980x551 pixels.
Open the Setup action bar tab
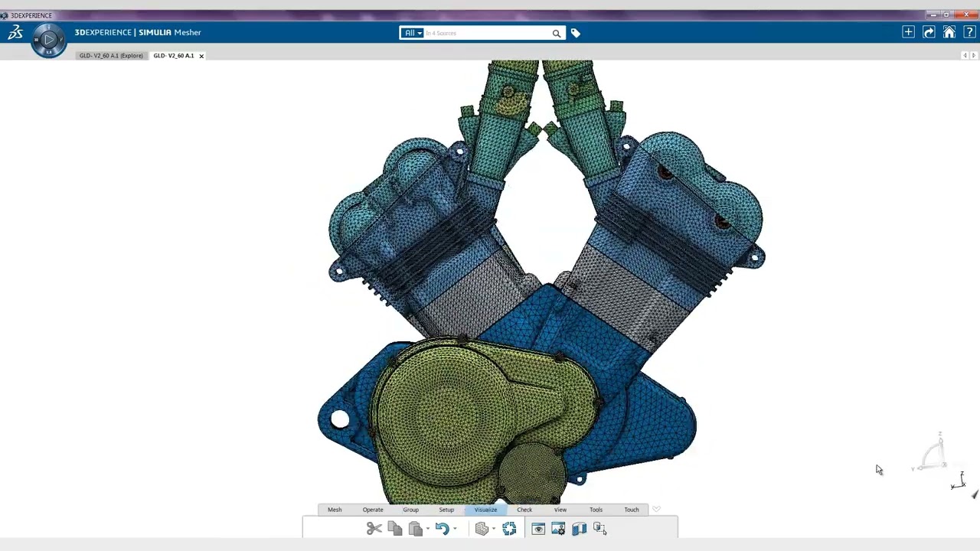click(x=446, y=510)
